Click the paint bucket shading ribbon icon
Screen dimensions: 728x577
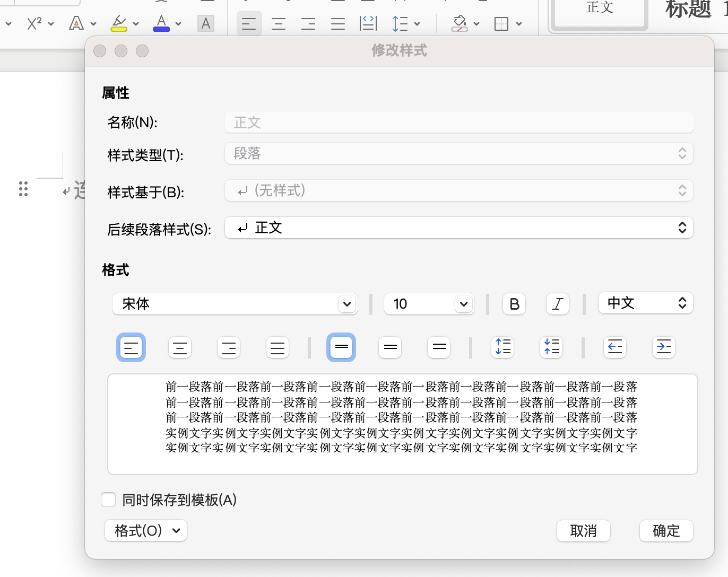460,24
